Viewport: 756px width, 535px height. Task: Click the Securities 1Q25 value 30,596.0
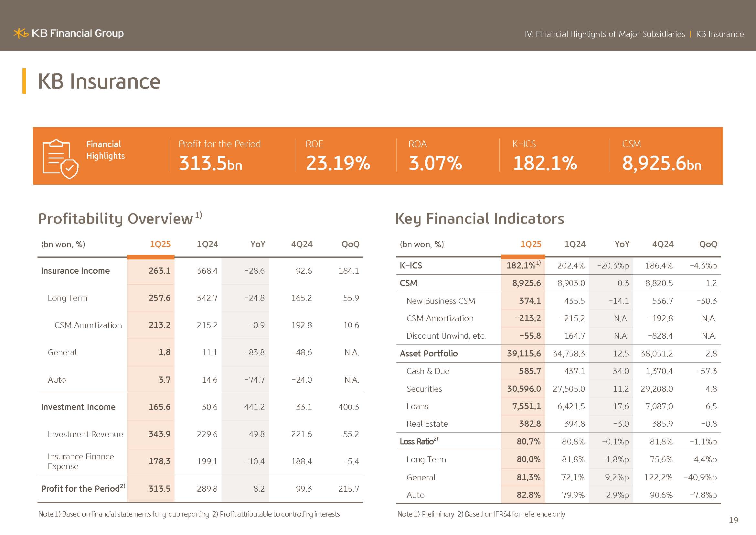[x=524, y=389]
